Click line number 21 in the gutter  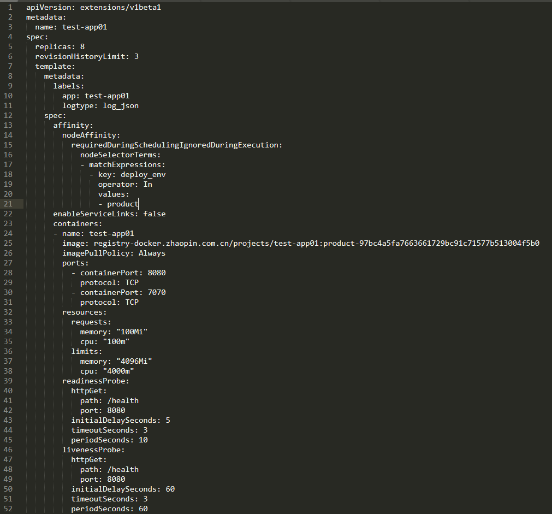(x=8, y=204)
